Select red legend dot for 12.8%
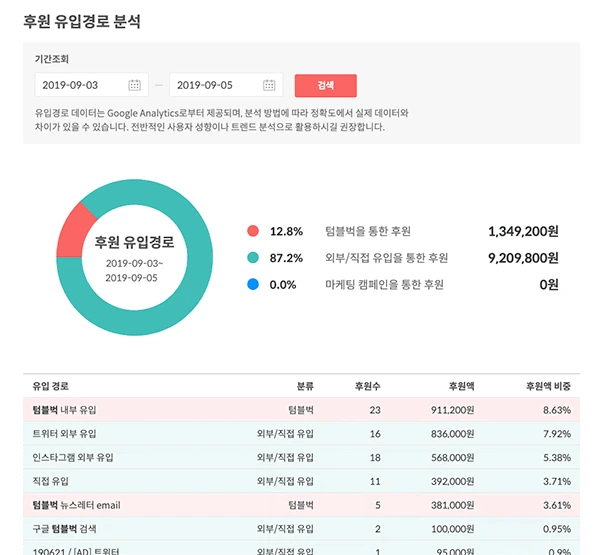600x555 pixels. (253, 231)
